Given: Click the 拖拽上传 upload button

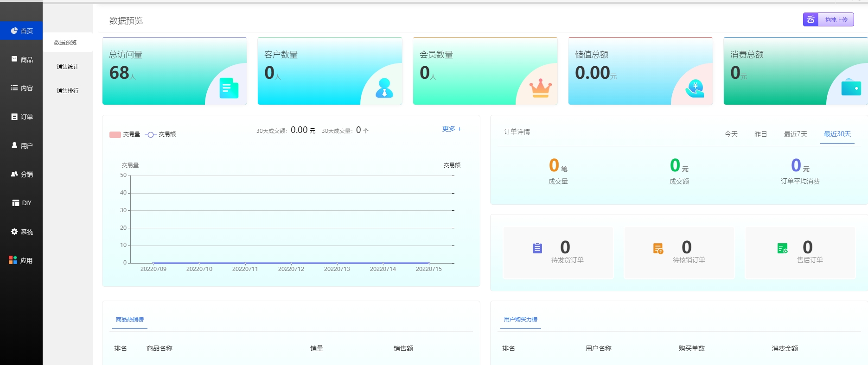Looking at the screenshot, I should (829, 19).
